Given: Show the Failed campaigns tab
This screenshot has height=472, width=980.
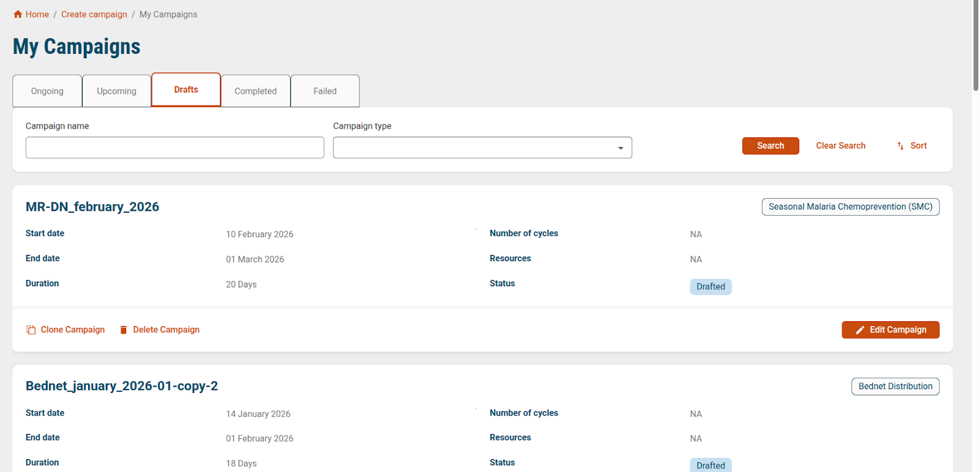Looking at the screenshot, I should click(325, 91).
